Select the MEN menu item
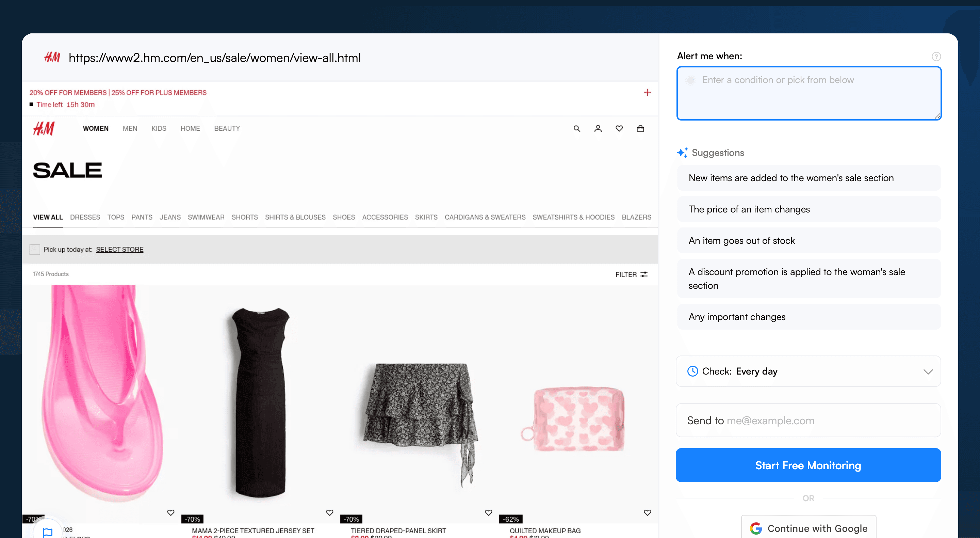The height and width of the screenshot is (538, 980). 130,129
